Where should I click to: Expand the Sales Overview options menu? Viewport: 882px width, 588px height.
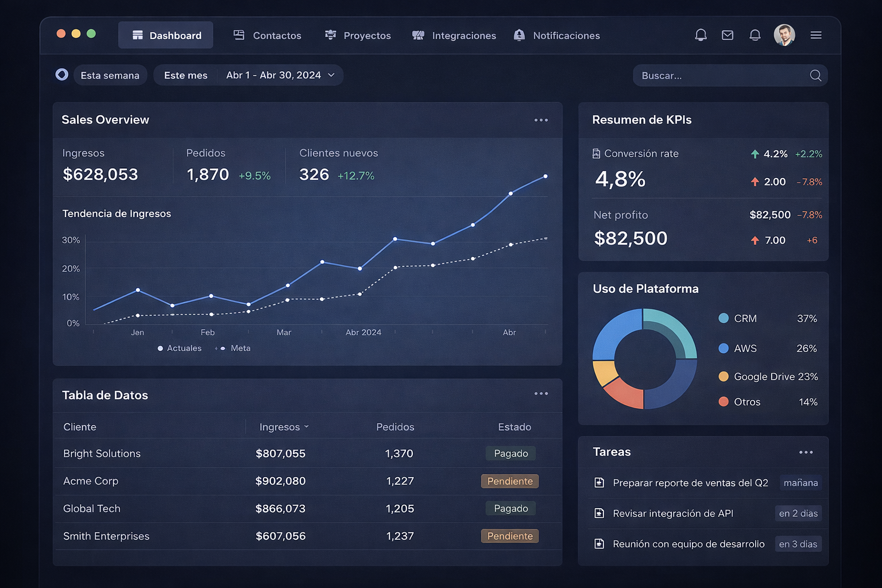pos(540,120)
